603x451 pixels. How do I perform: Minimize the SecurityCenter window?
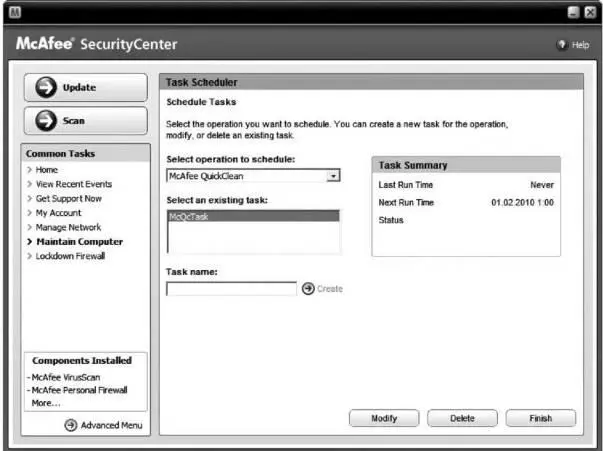[573, 12]
